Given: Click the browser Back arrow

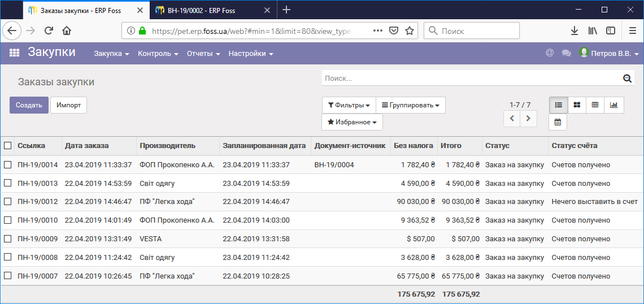Looking at the screenshot, I should tap(12, 31).
